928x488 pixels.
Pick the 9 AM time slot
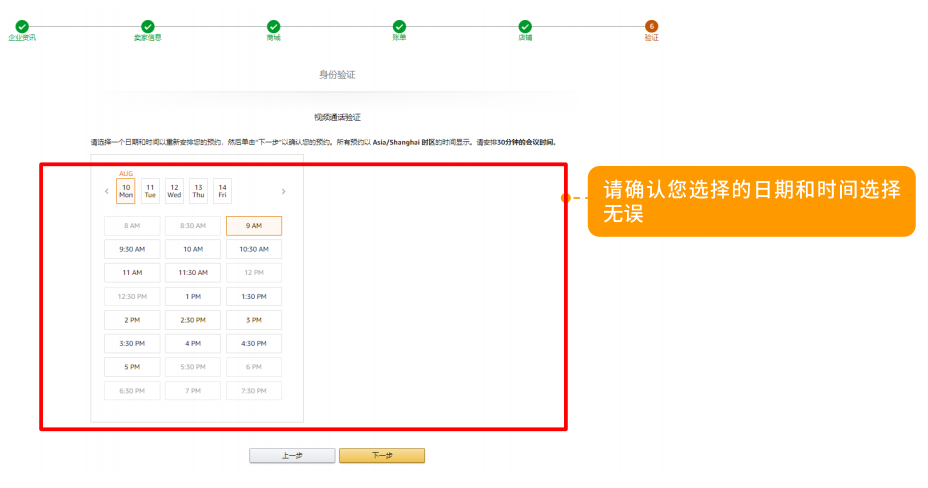[x=254, y=226]
